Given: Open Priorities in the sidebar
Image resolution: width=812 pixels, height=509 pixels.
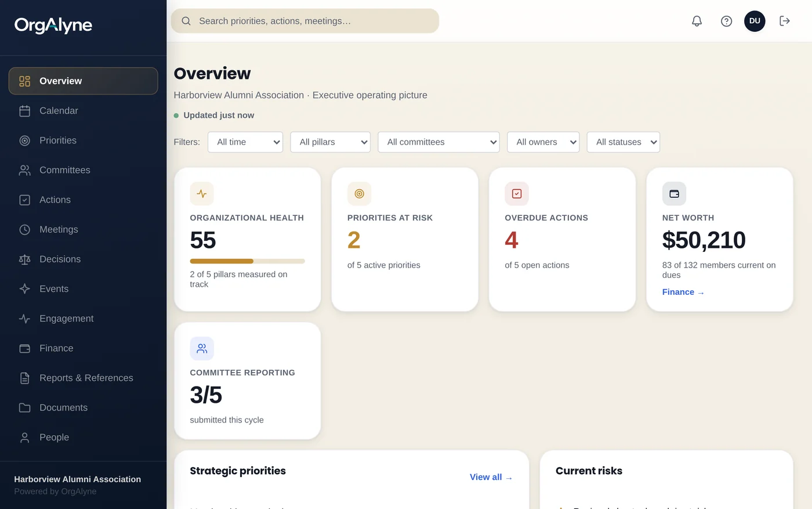Looking at the screenshot, I should pos(83,140).
